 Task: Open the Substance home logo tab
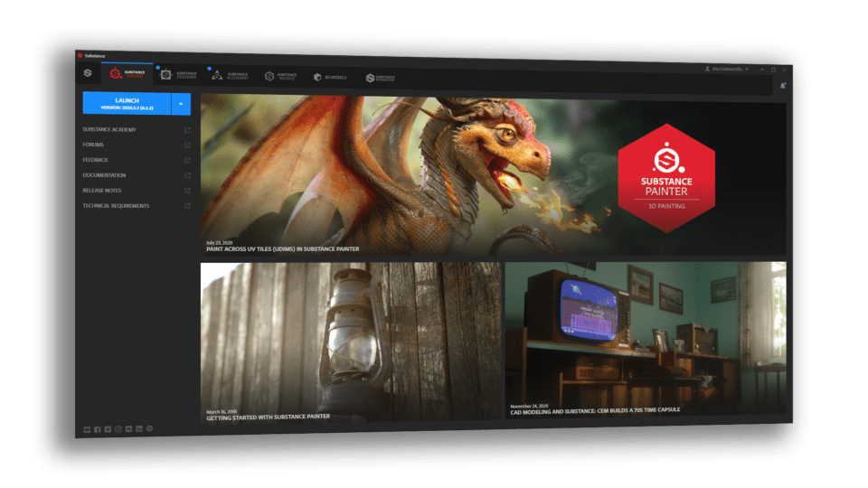click(x=88, y=73)
